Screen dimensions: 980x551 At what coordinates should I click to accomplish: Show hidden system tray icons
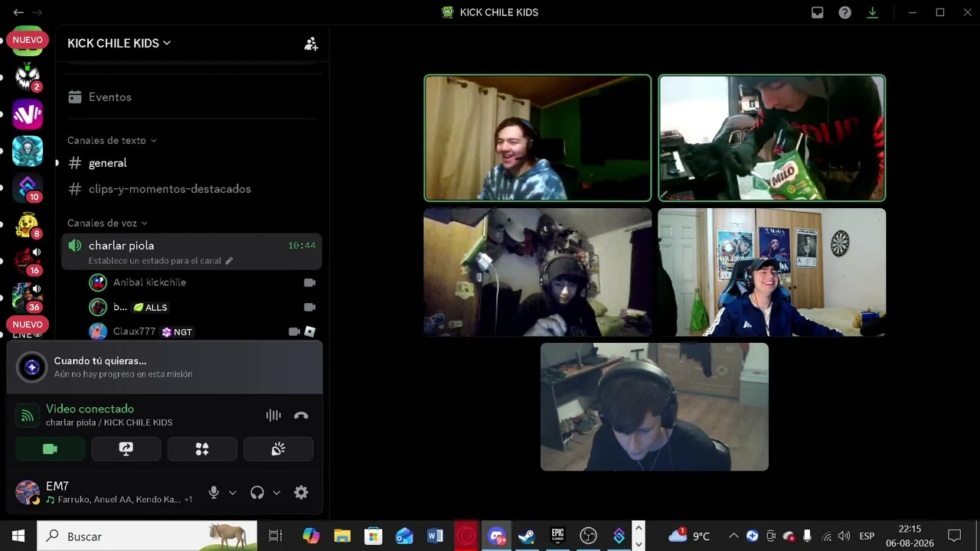[x=733, y=536]
